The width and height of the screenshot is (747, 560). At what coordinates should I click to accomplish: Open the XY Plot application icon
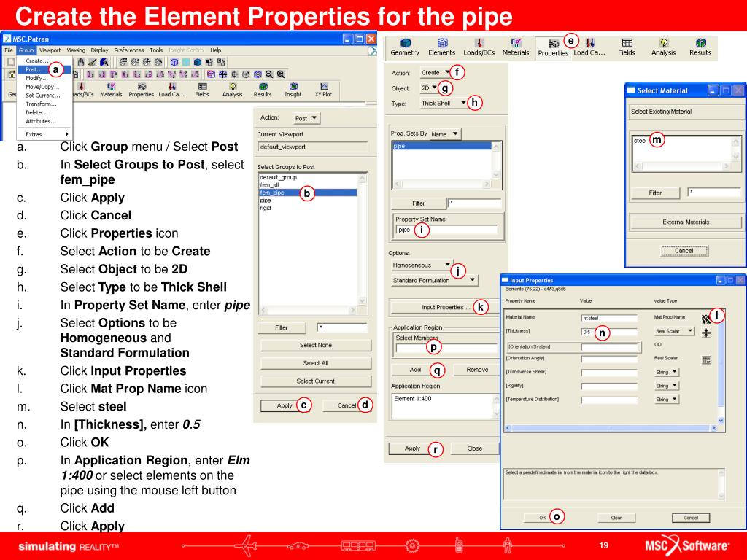[323, 90]
